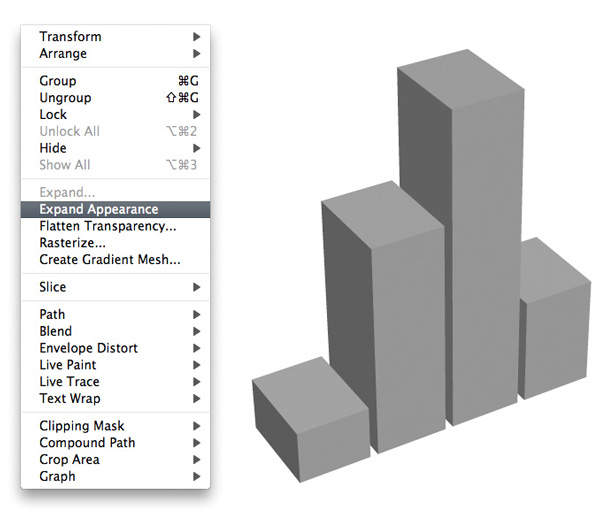The width and height of the screenshot is (600, 514).
Task: Click the ⌥⌘3 shortcut beside Show All
Action: [181, 165]
